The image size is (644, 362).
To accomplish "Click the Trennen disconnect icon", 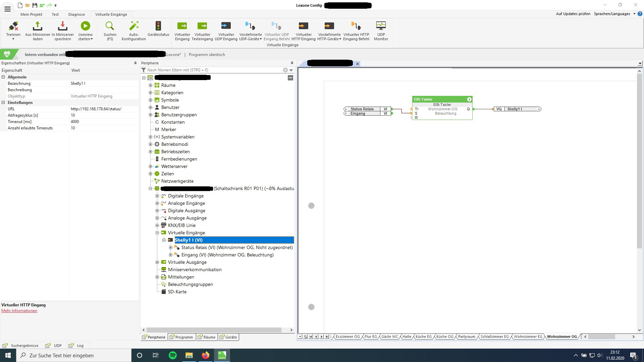I will (13, 26).
